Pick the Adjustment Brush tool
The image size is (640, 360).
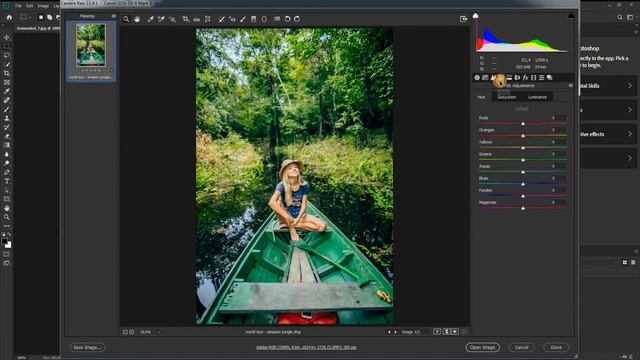tap(243, 19)
